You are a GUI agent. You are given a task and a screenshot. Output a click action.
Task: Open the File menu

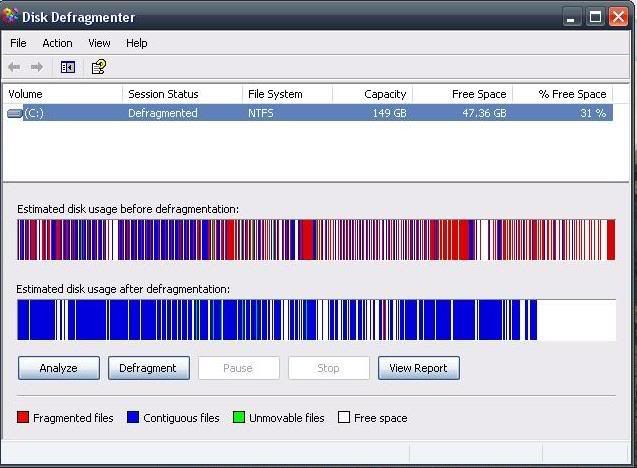(x=18, y=43)
